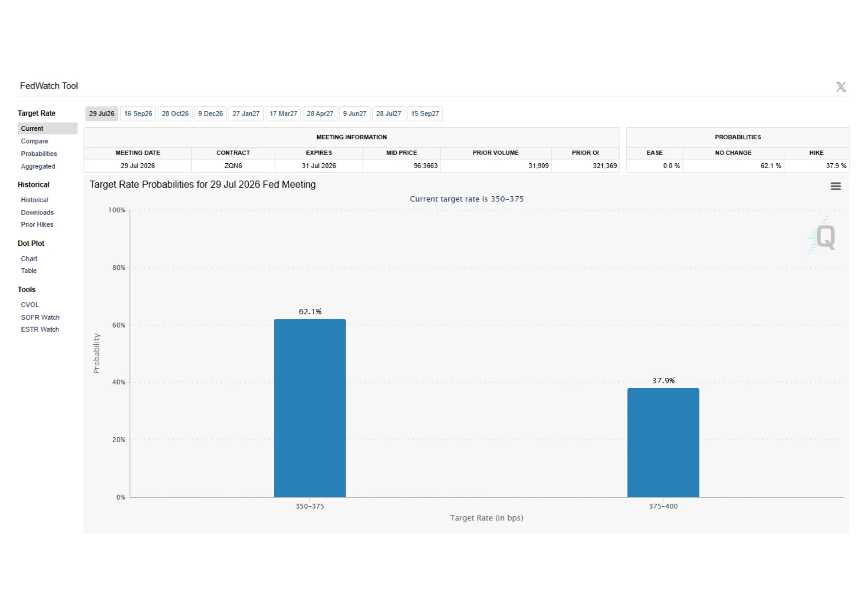
Task: Open the Prior Hikes page
Action: [x=37, y=224]
